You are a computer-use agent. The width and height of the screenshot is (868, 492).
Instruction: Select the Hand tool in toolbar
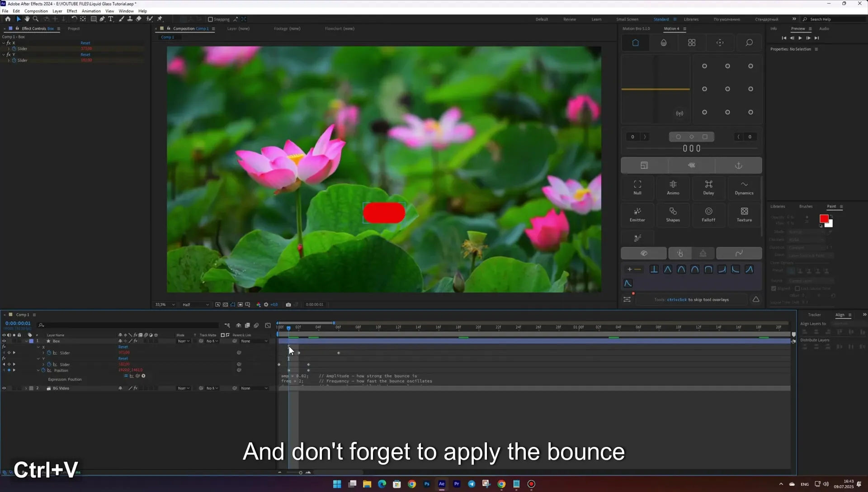tap(27, 19)
